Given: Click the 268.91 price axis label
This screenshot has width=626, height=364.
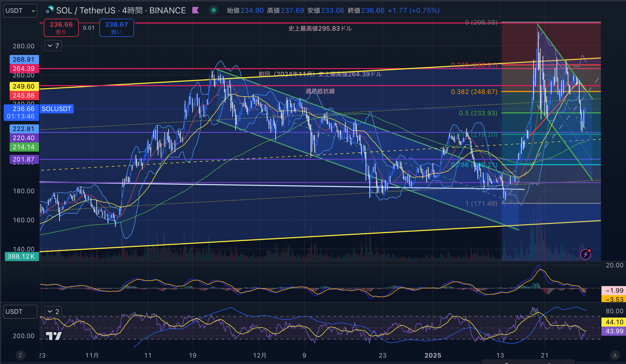Looking at the screenshot, I should 24,60.
